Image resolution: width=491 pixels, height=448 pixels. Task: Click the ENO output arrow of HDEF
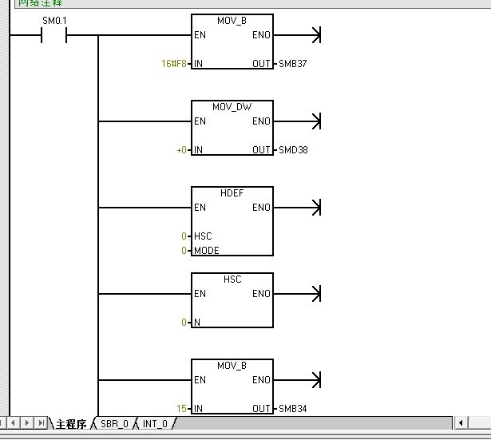315,208
